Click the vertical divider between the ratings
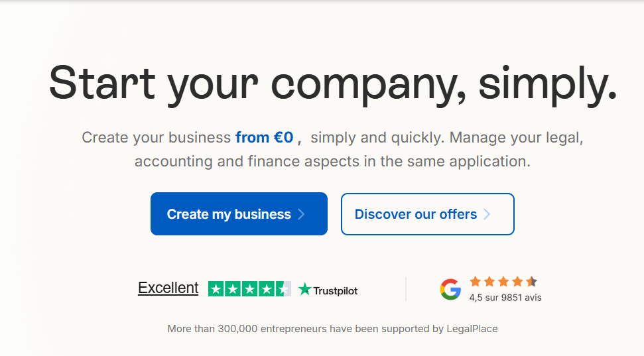The width and height of the screenshot is (644, 356). (x=406, y=289)
